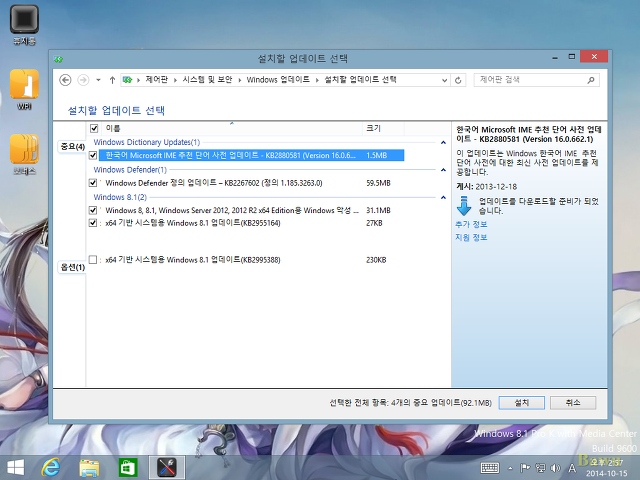Click the 230KB size cell
This screenshot has height=480, width=640.
376,260
